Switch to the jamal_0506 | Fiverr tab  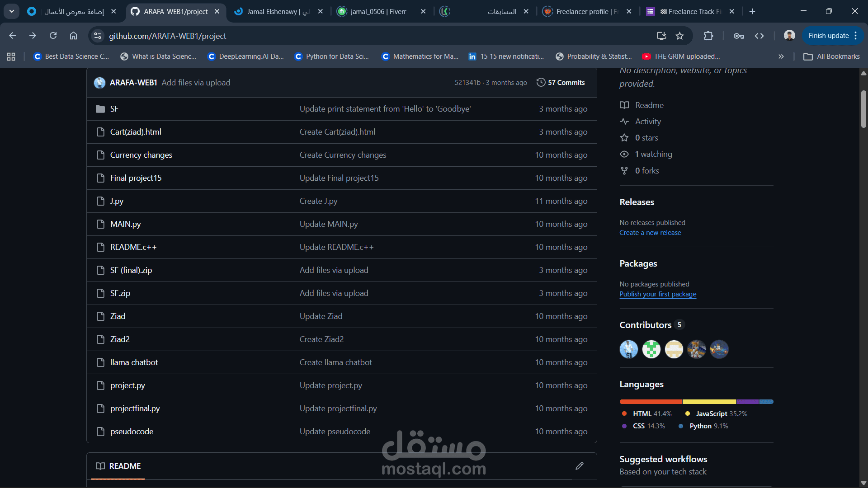click(377, 11)
